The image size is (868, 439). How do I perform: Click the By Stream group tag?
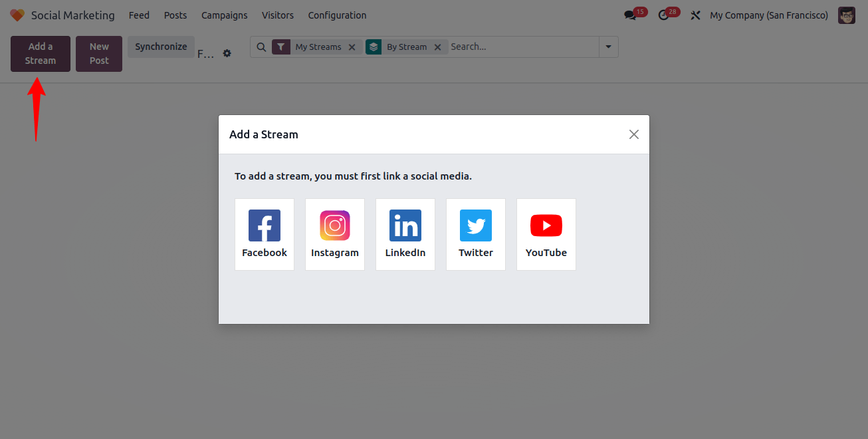coord(407,47)
